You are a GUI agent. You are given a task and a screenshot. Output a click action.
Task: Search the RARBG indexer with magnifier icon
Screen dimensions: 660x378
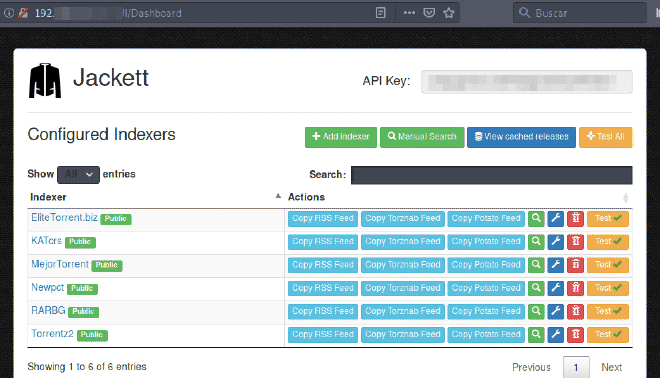tap(536, 311)
